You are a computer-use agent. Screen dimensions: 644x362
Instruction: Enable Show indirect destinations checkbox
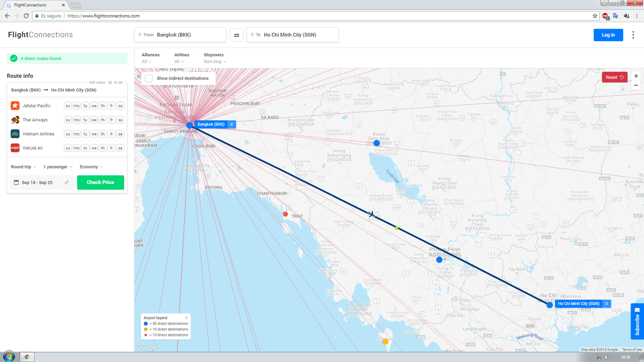pos(149,78)
